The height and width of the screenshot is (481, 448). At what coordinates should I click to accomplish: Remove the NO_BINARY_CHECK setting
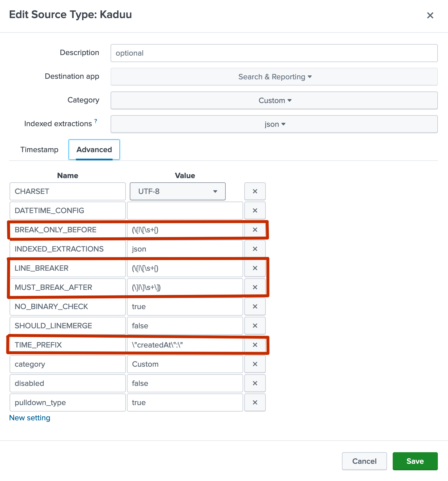coord(255,307)
